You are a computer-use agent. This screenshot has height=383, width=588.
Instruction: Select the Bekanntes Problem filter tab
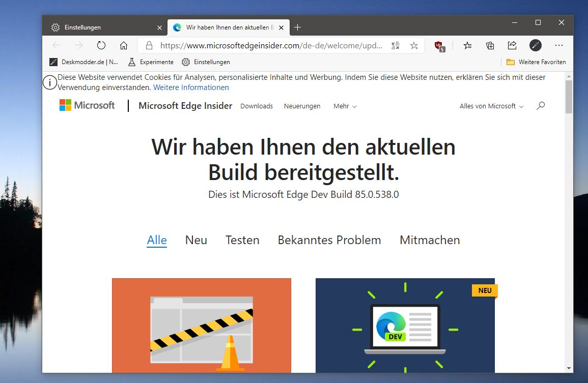[x=329, y=240]
